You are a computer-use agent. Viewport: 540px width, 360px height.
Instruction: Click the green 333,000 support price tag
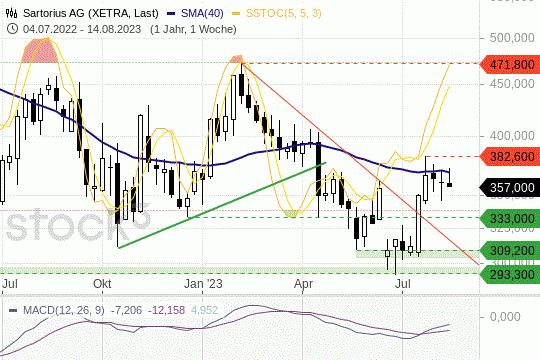(510, 219)
